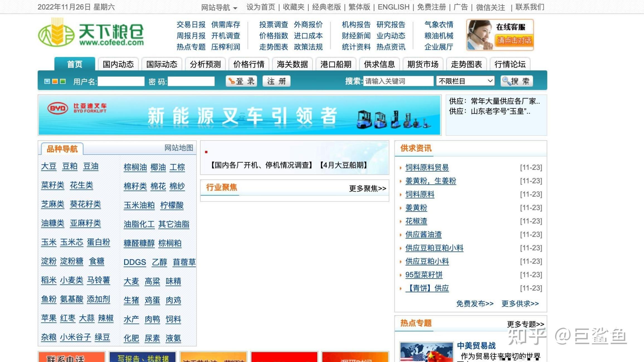The image size is (644, 362).
Task: Open the 中美贸易战 topic thumbnail
Action: point(426,352)
